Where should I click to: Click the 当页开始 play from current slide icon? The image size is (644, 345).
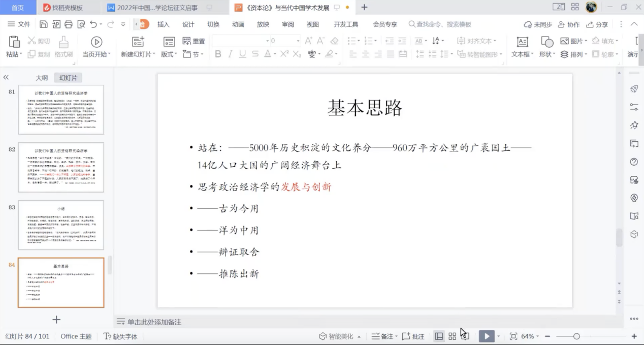tap(96, 42)
